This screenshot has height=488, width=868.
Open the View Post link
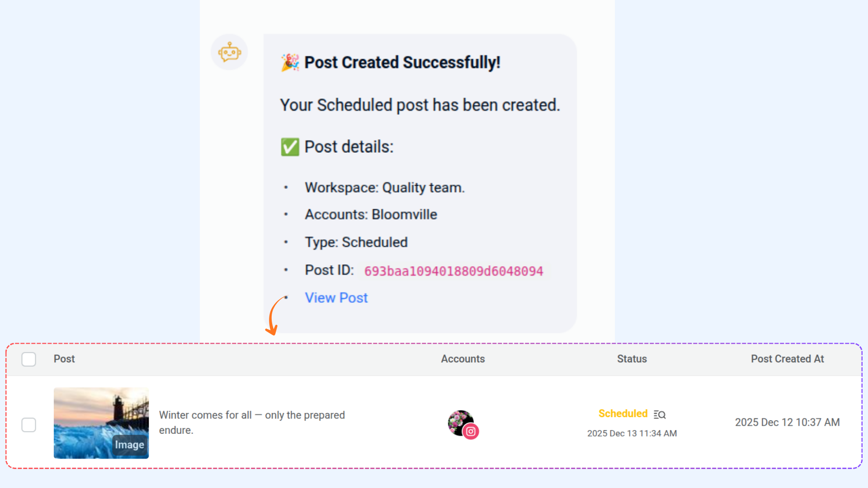(336, 298)
